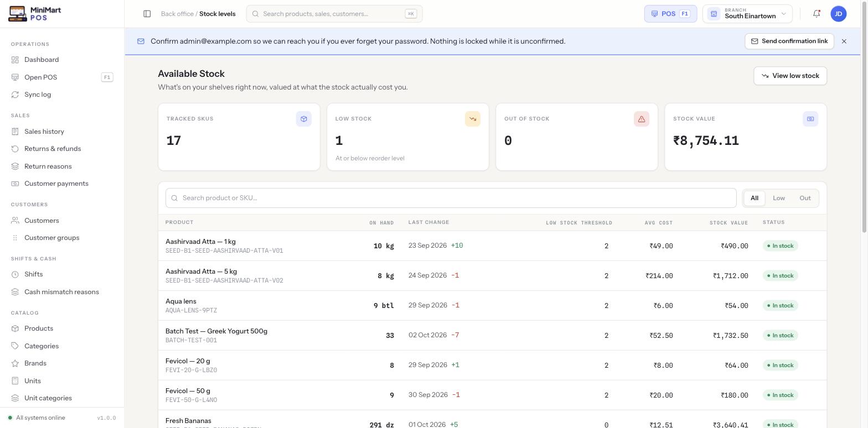Click the Shifts clock icon
This screenshot has height=428, width=868.
point(15,274)
